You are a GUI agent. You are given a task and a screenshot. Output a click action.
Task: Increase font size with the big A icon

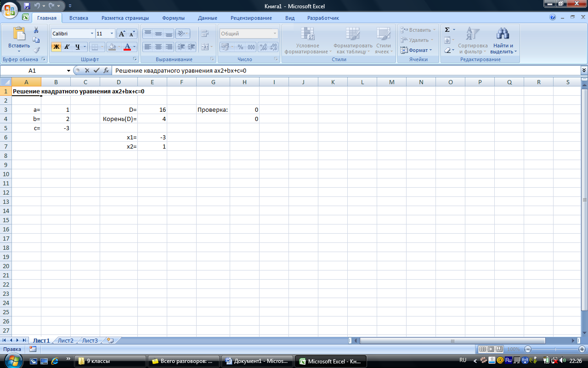click(x=122, y=34)
